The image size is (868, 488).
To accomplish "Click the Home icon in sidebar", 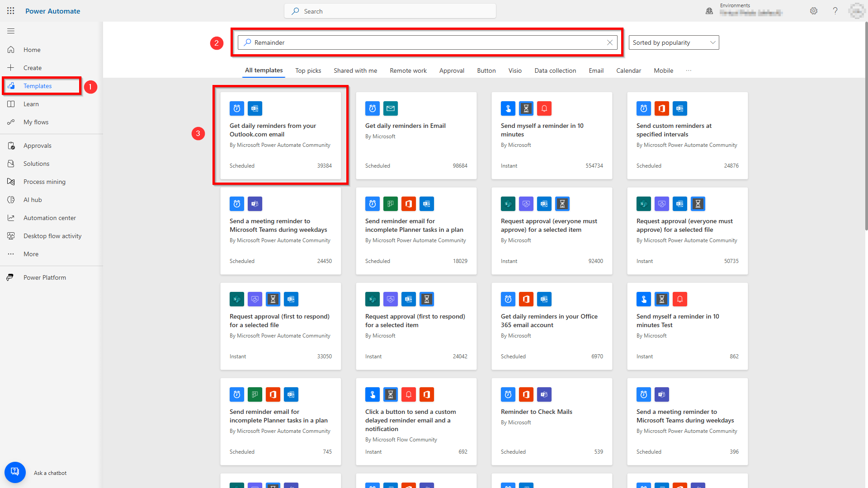I will [x=11, y=50].
